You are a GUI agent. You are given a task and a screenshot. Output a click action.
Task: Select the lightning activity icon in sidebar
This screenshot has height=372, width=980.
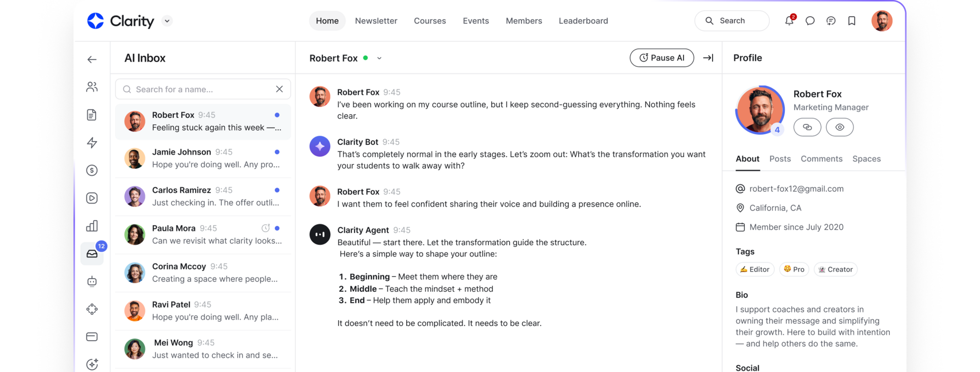click(x=92, y=142)
